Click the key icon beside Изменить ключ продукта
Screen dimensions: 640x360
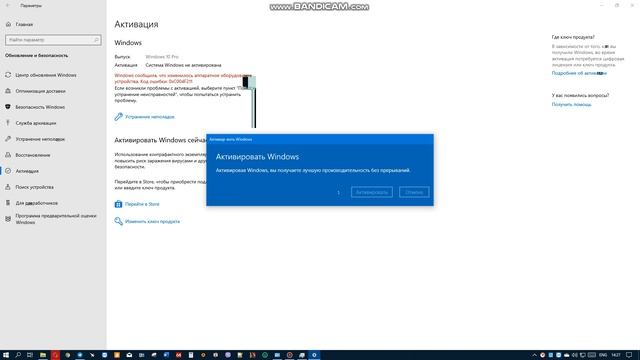[x=118, y=221]
